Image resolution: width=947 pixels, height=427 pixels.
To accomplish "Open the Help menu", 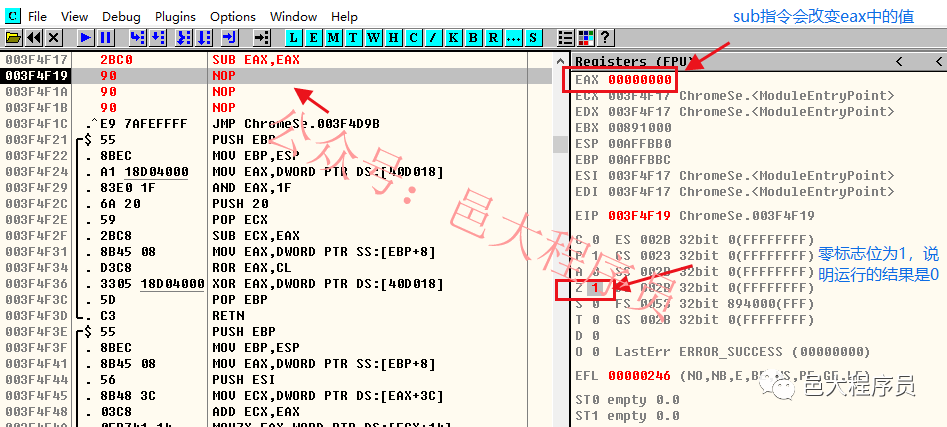I will point(344,17).
